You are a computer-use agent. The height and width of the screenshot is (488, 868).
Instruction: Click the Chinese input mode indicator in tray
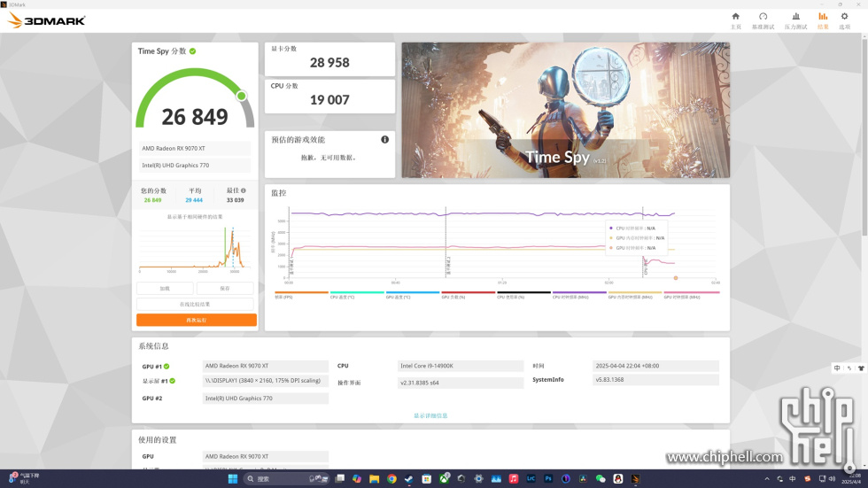pos(792,479)
